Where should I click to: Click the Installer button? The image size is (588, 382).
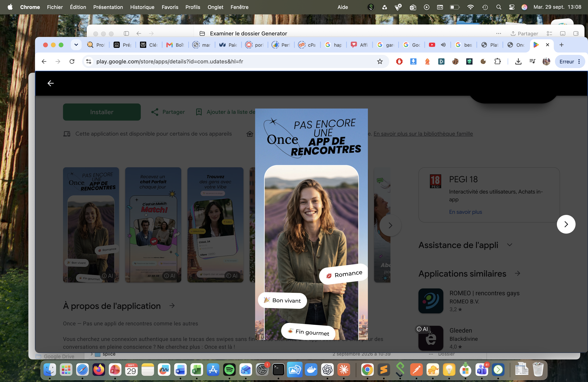point(102,112)
